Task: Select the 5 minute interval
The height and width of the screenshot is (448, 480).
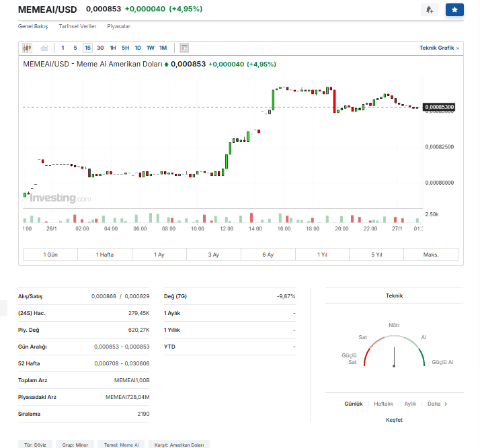Action: 75,48
